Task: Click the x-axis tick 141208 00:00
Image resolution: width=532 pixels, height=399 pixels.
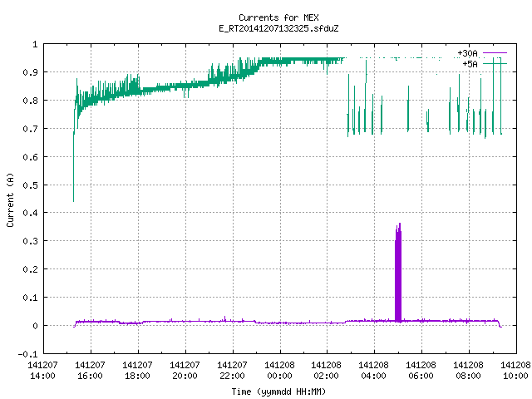Action: click(x=279, y=371)
